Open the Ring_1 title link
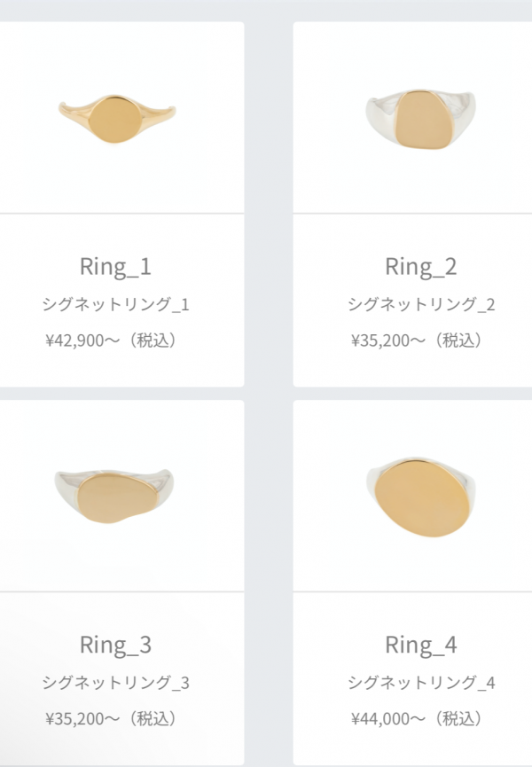 115,266
